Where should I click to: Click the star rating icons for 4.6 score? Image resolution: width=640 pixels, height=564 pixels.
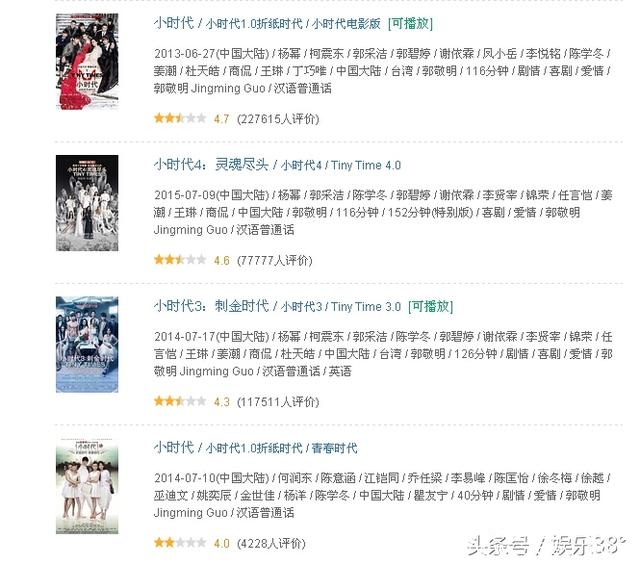click(180, 260)
